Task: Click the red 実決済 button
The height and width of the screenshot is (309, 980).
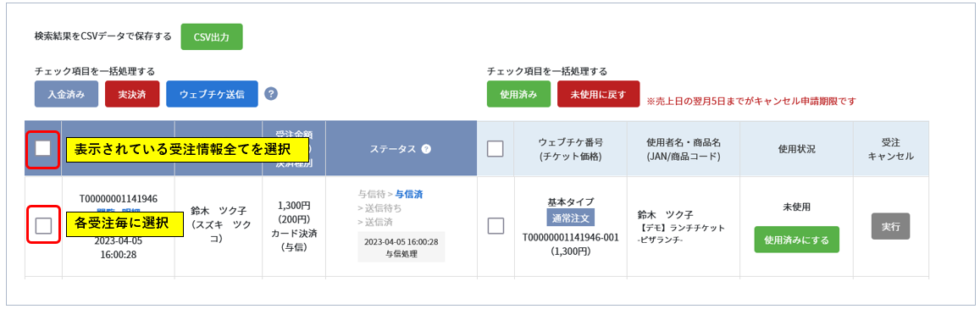Action: (132, 94)
